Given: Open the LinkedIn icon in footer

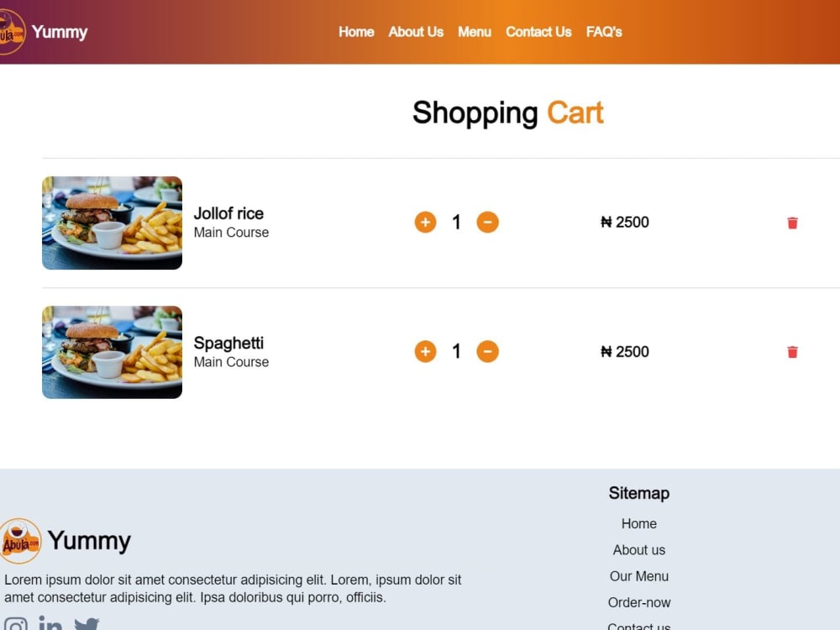Looking at the screenshot, I should (50, 623).
